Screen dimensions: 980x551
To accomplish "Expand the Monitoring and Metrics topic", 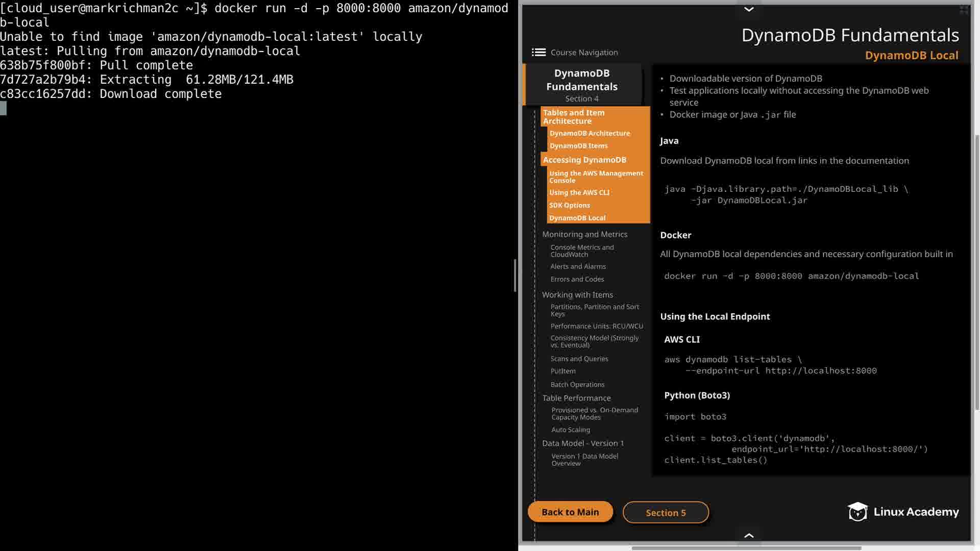I will pyautogui.click(x=584, y=234).
